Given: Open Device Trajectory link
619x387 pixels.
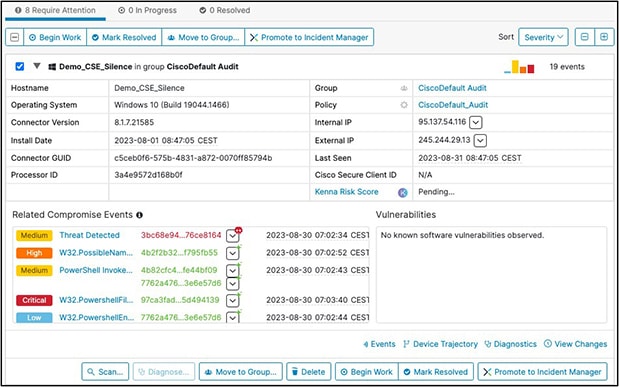Looking at the screenshot, I should pyautogui.click(x=440, y=344).
